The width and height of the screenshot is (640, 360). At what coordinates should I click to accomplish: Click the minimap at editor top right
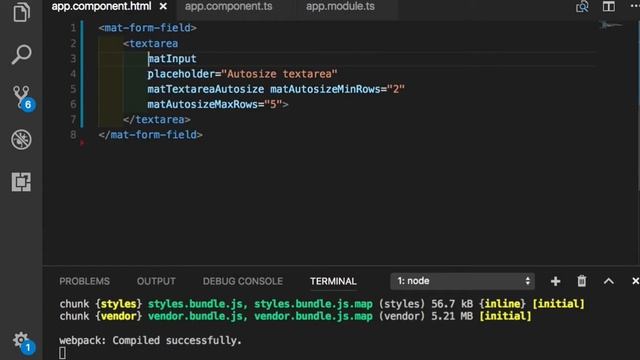611,26
